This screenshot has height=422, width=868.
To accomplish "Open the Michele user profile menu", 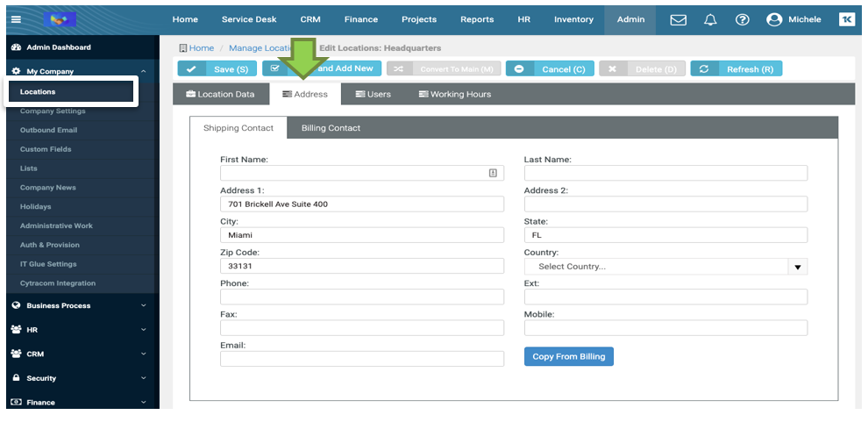I will [794, 19].
